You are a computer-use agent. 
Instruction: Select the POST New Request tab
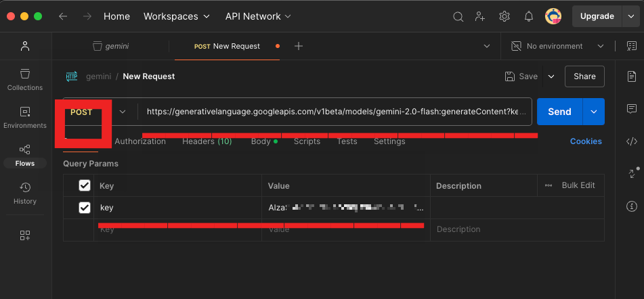(227, 47)
